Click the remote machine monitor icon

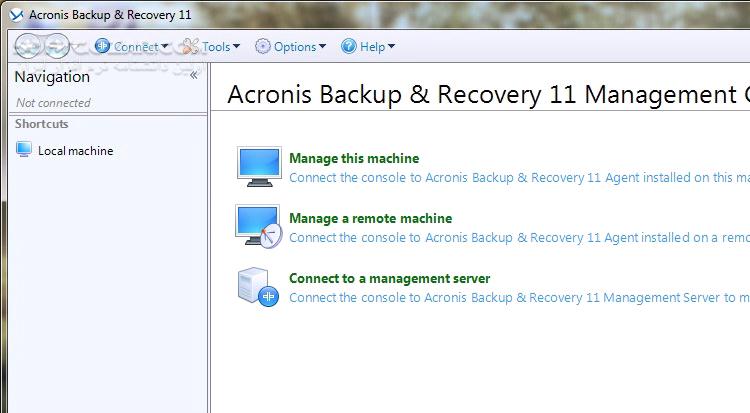[259, 226]
